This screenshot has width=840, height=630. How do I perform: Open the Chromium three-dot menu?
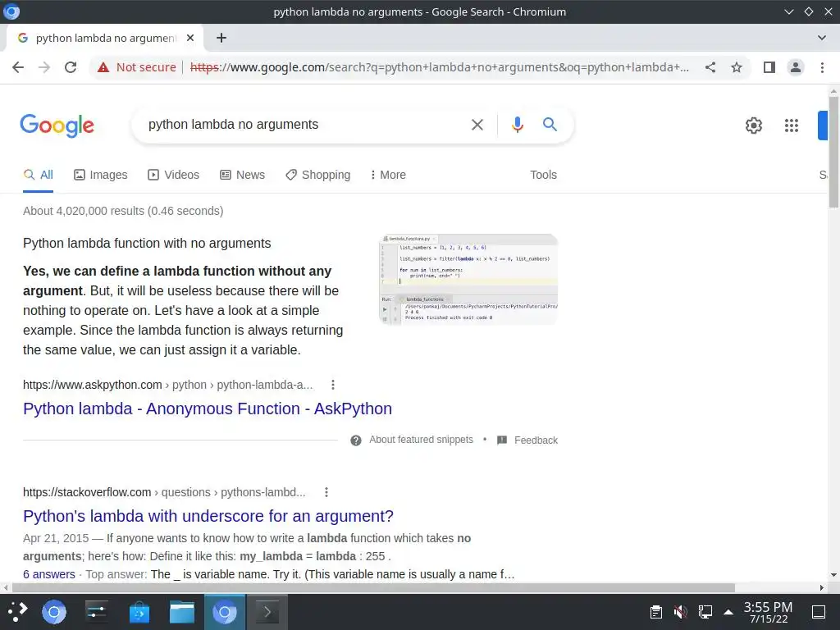point(822,67)
